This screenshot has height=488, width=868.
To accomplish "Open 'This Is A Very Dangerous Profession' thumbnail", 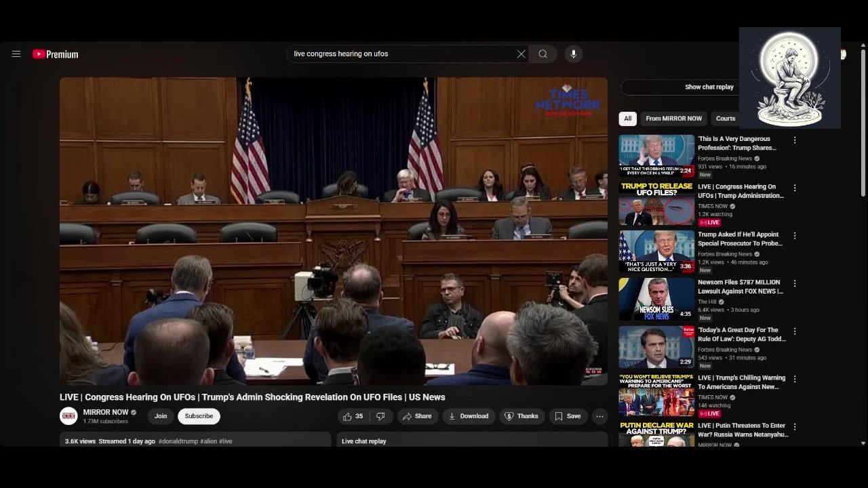I will click(x=656, y=156).
